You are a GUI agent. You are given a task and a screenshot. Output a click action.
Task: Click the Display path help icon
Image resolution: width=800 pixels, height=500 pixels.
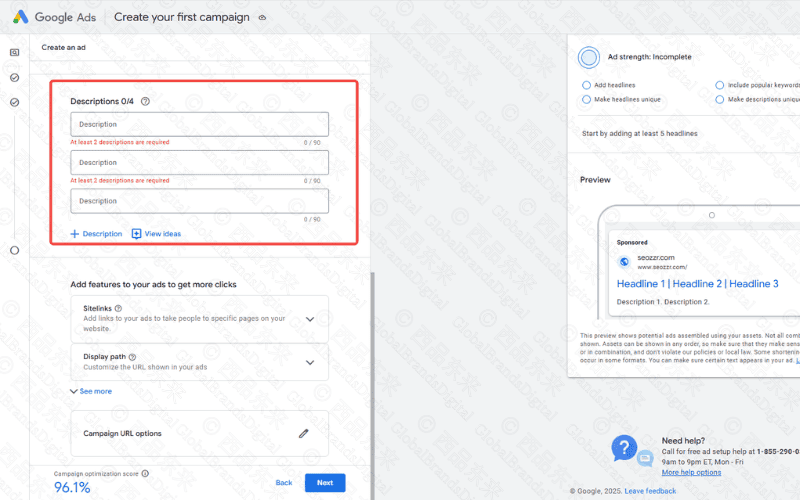coord(132,356)
